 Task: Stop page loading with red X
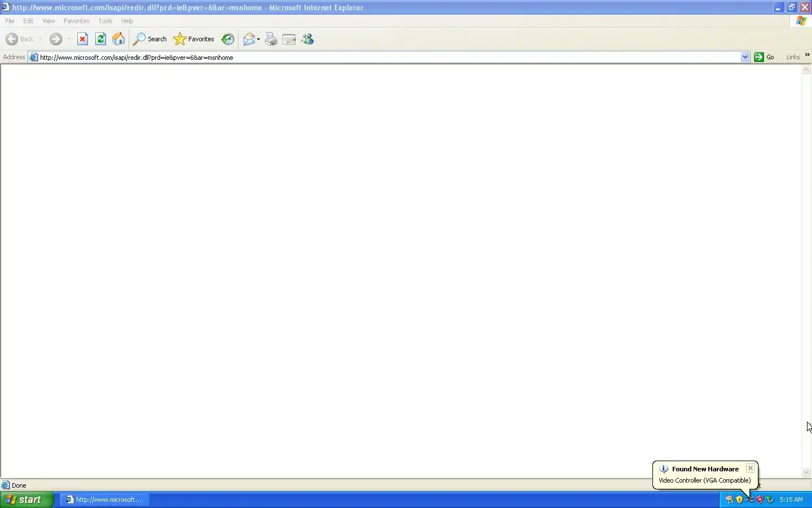coord(83,39)
